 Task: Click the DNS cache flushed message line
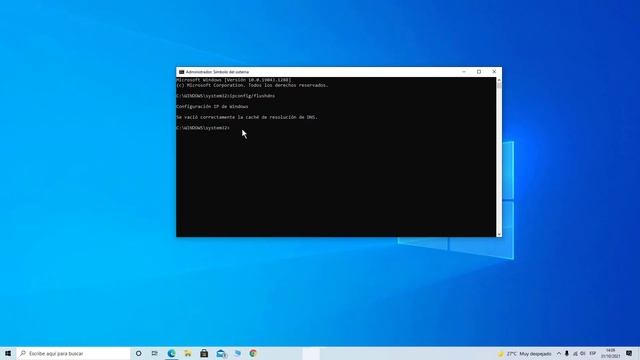coord(247,117)
